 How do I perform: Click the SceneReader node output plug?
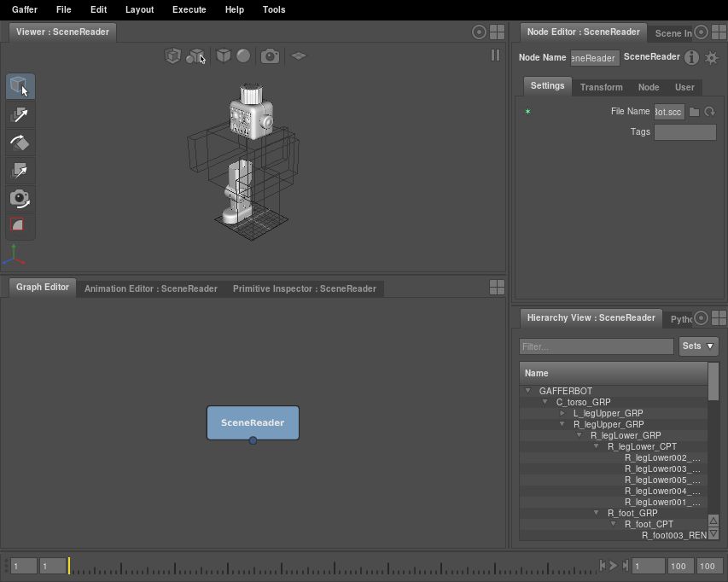[x=253, y=440]
